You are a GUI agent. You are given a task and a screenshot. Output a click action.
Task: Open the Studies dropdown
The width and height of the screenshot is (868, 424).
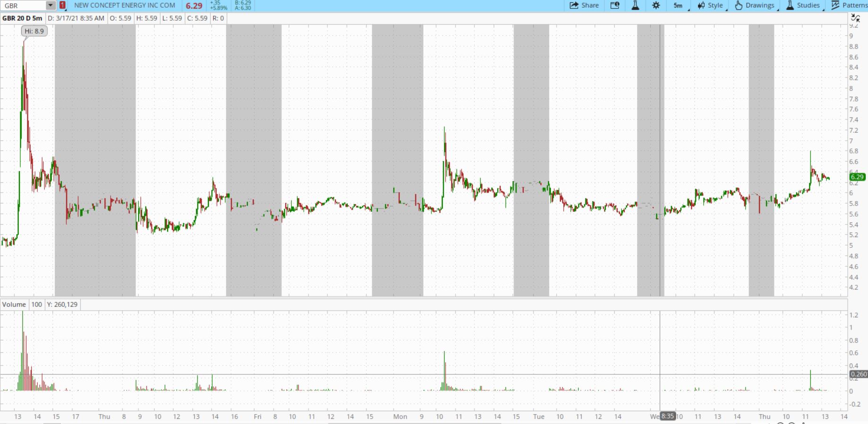(x=803, y=6)
